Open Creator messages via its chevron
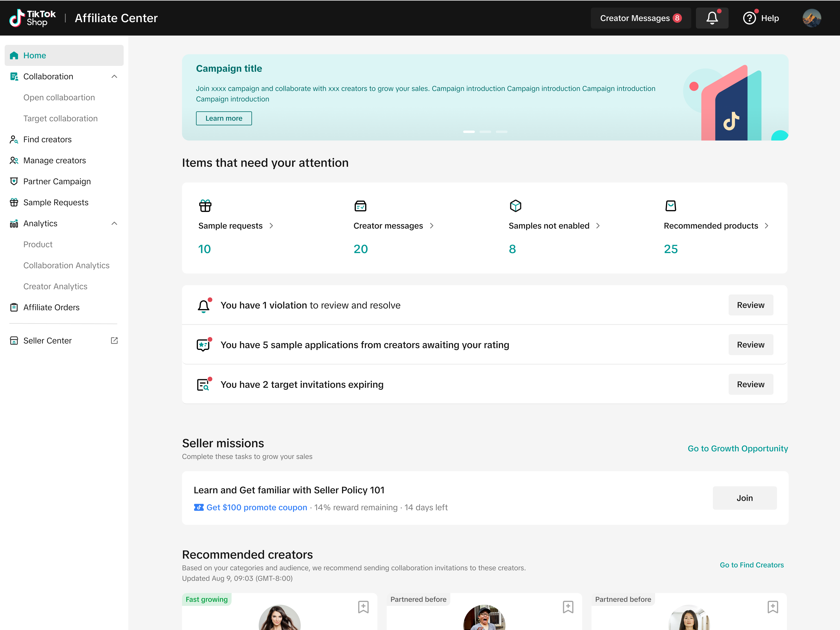This screenshot has width=840, height=630. pyautogui.click(x=432, y=226)
